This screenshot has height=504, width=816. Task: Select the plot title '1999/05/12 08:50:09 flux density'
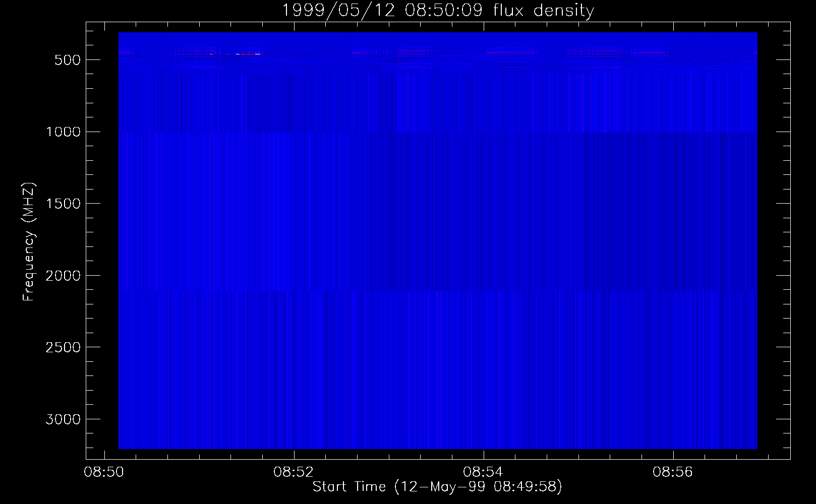pyautogui.click(x=437, y=10)
